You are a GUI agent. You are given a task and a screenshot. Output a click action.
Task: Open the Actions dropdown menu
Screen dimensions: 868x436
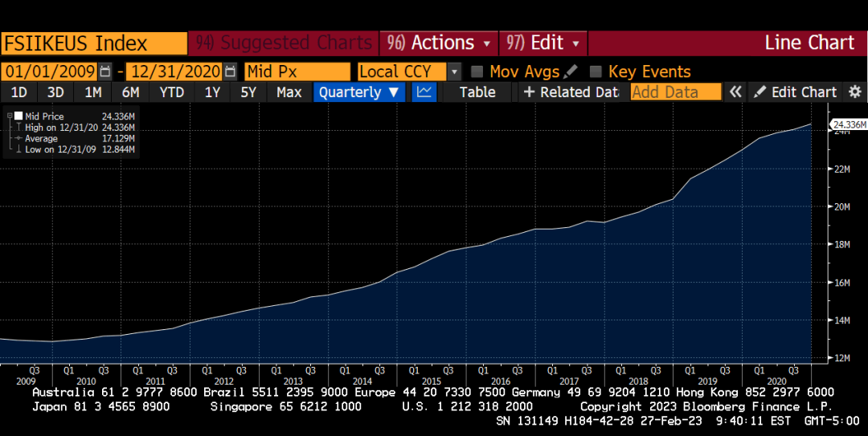pos(439,43)
